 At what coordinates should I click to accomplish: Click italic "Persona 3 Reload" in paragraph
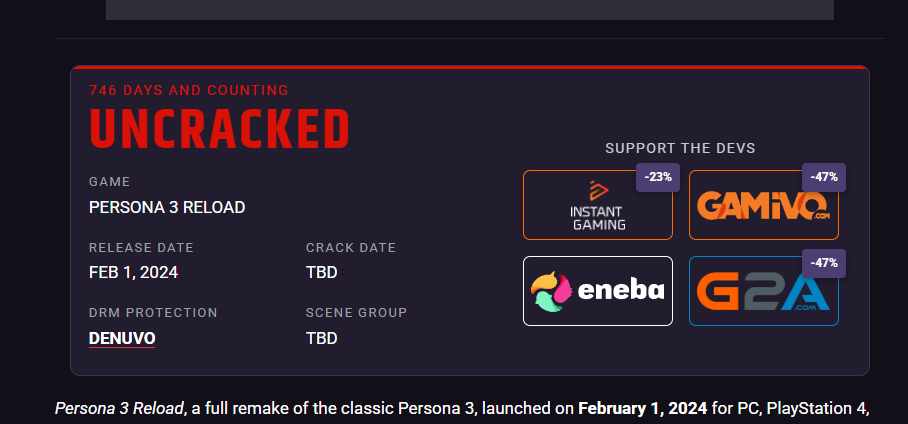[119, 408]
